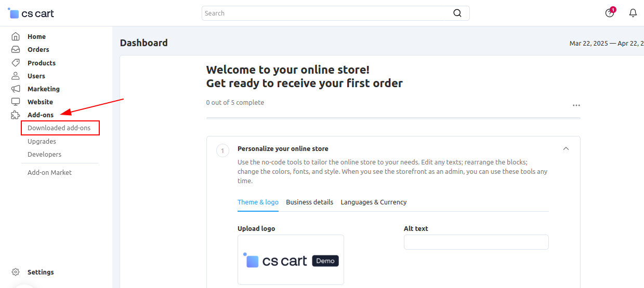
Task: Click the Add-ons puzzle piece icon
Action: coord(16,115)
